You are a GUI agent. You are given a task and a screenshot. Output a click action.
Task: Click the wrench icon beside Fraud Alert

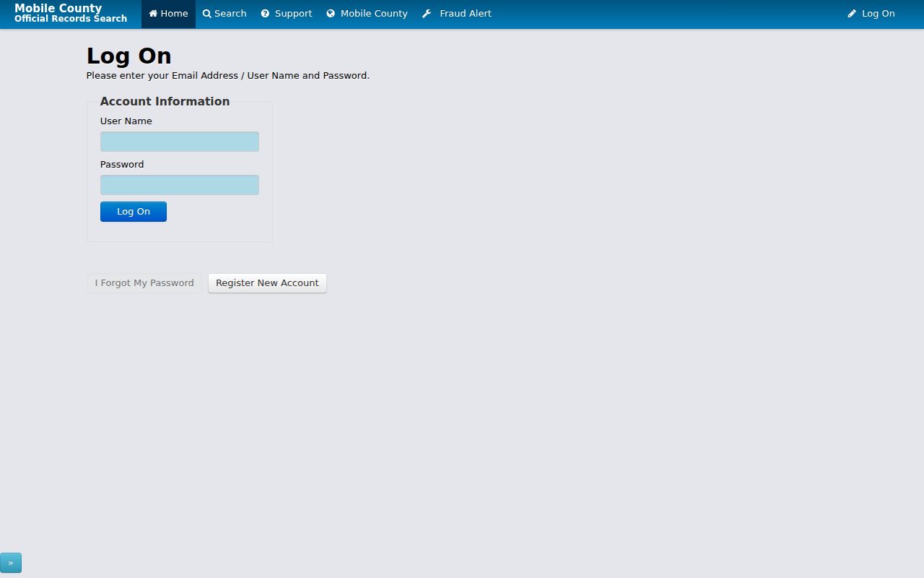click(x=427, y=14)
